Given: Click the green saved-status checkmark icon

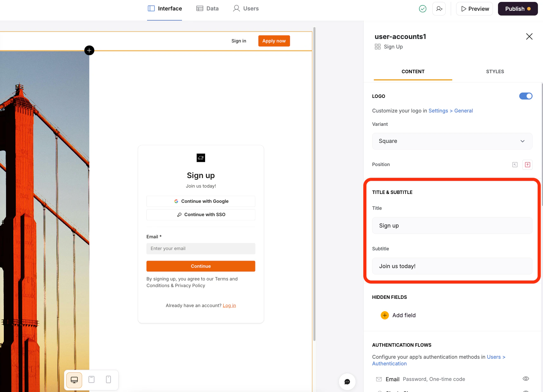Looking at the screenshot, I should (423, 9).
